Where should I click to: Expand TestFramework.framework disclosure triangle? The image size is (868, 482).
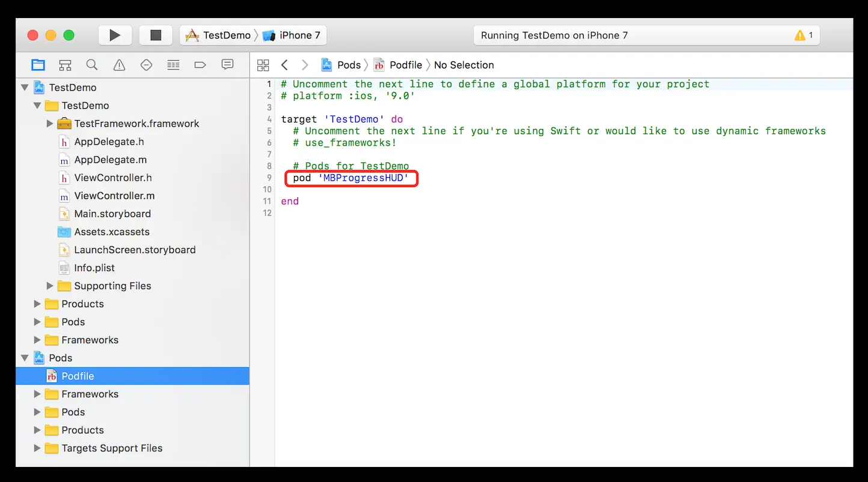pyautogui.click(x=50, y=124)
